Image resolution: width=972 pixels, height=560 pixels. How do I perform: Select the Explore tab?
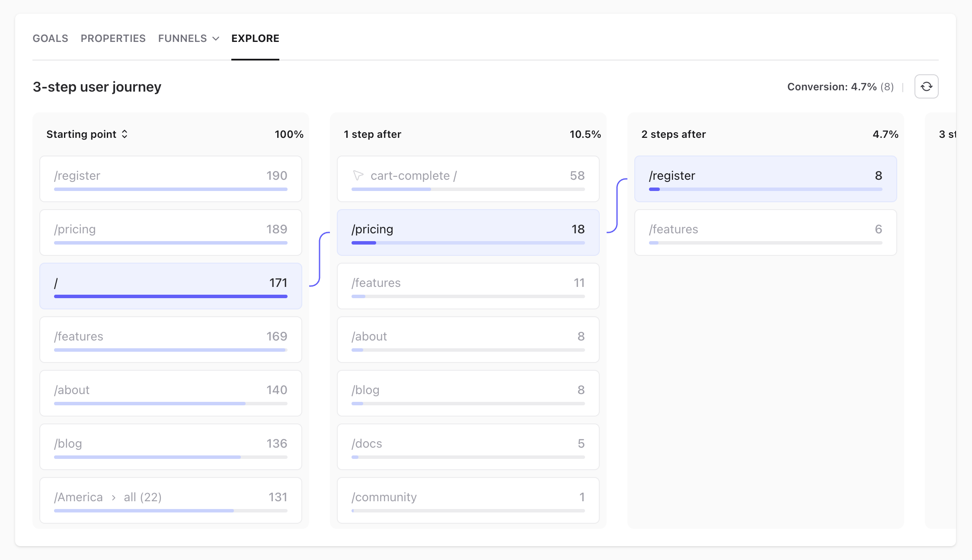click(x=255, y=38)
